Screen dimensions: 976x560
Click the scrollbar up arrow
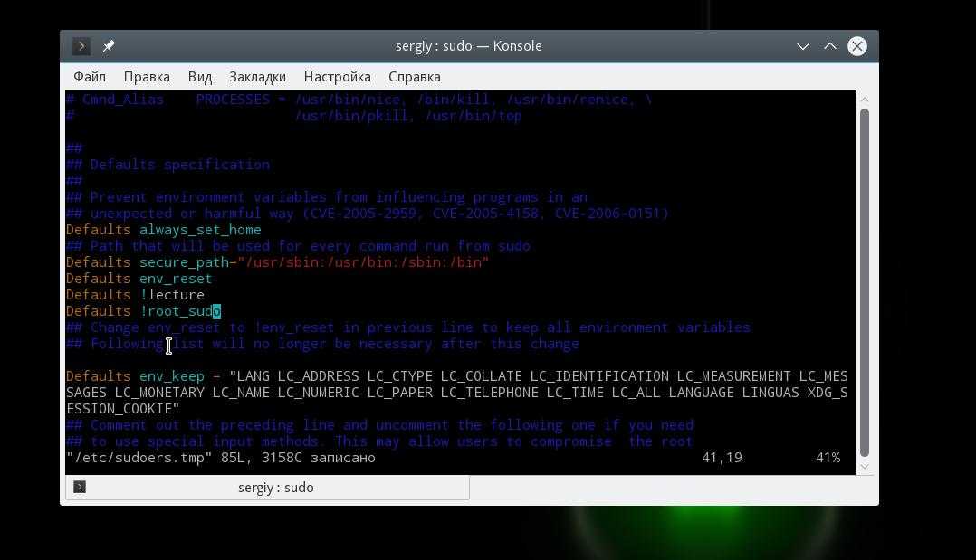coord(864,100)
